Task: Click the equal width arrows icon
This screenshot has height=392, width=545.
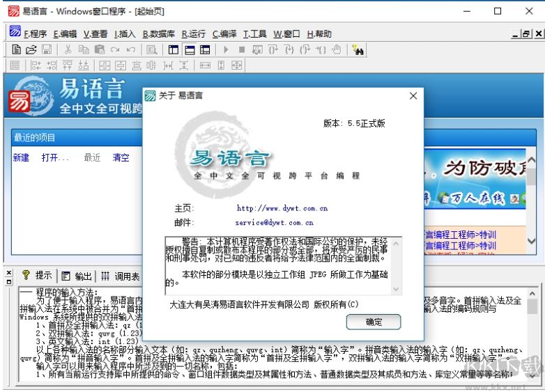Action: (x=205, y=65)
